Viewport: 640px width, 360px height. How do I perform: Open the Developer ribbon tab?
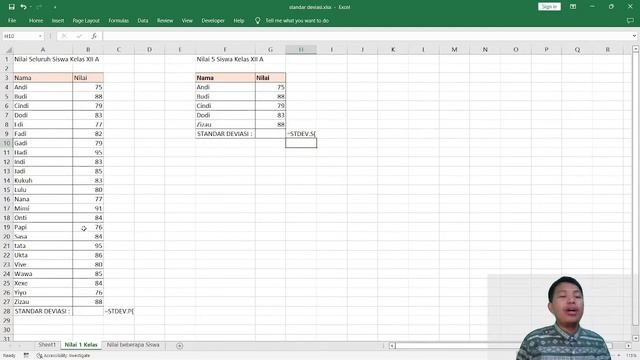213,20
